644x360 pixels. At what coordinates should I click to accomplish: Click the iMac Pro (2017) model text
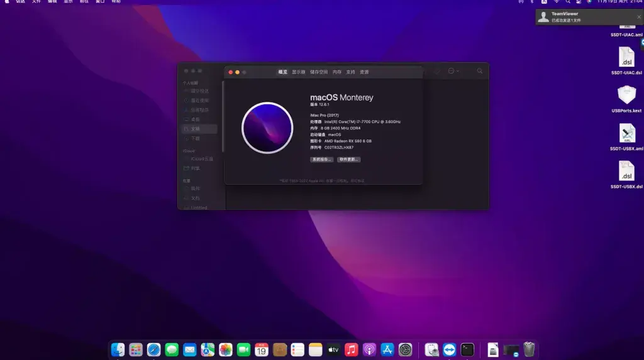(x=325, y=116)
